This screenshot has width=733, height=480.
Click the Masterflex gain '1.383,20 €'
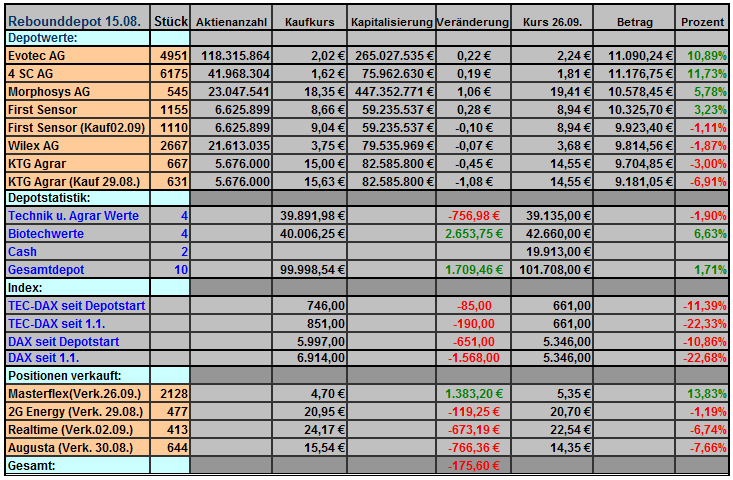[x=474, y=394]
